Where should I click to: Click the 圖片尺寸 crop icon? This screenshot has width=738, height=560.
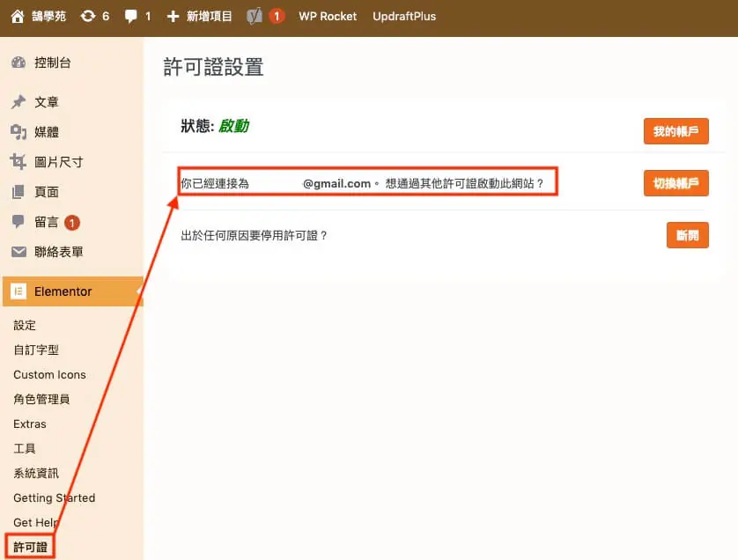click(18, 161)
